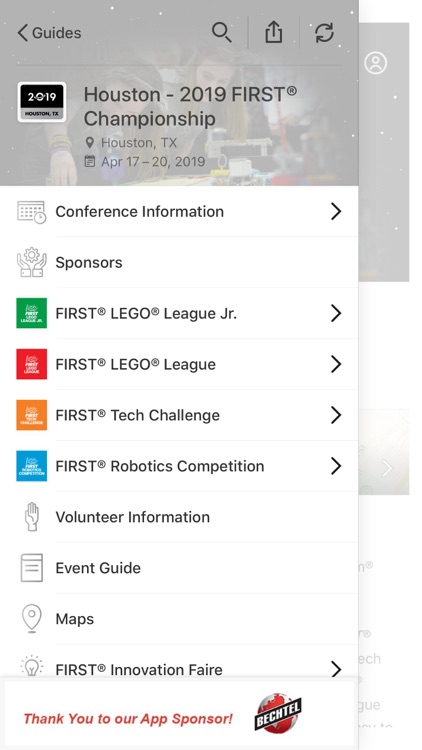Tap the refresh sync arrows icon
422x750 pixels.
324,33
